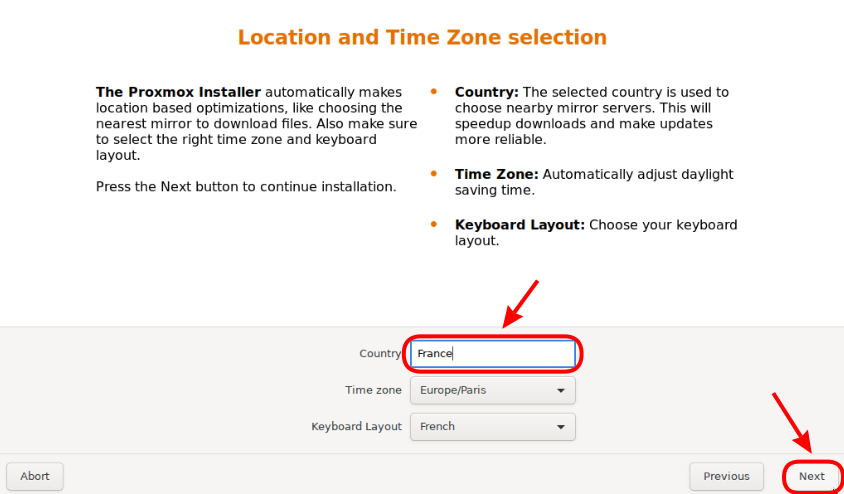Click the bold Country heading in the bullet list
844x494 pixels.
pos(486,92)
